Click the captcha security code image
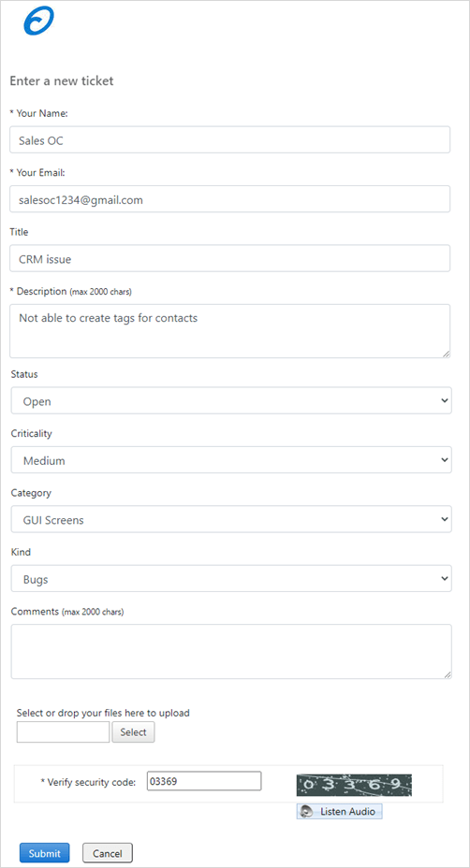Screen dimensions: 470x868 pyautogui.click(x=354, y=785)
